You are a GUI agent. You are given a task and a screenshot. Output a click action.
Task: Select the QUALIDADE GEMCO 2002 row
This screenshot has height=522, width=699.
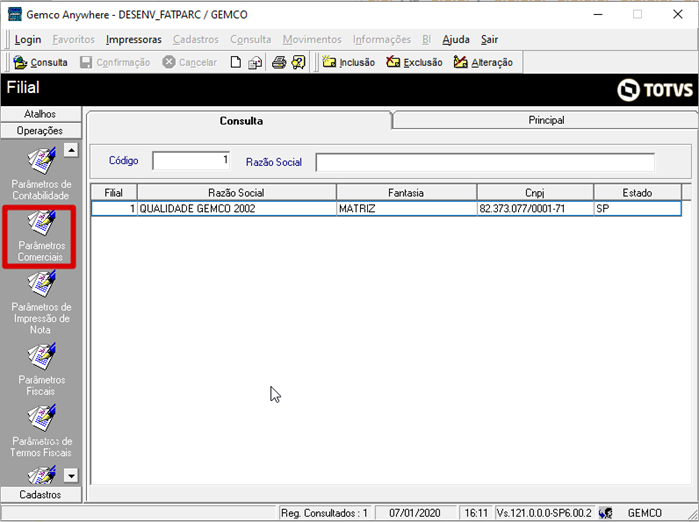pos(386,209)
